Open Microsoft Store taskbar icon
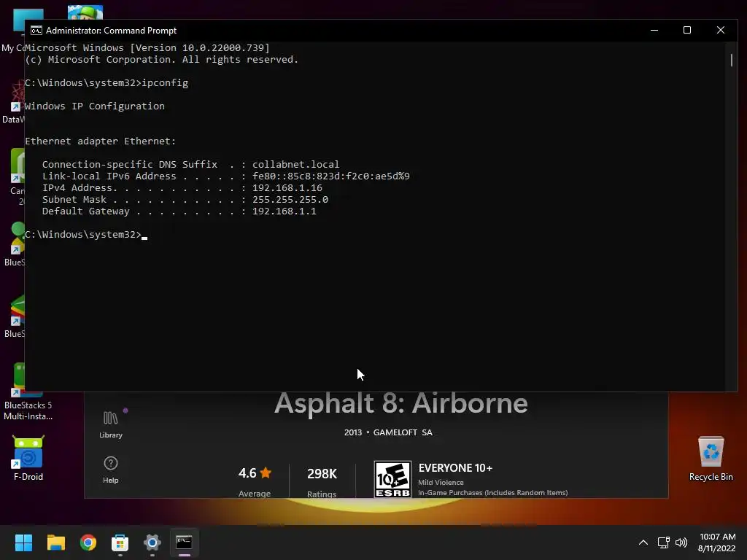This screenshot has width=747, height=560. (x=120, y=542)
